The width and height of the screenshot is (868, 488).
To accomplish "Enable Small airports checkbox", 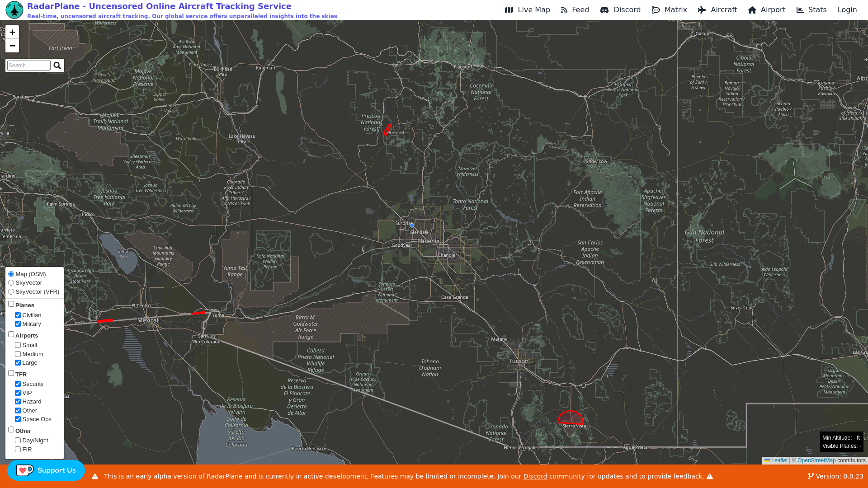I will [x=18, y=345].
